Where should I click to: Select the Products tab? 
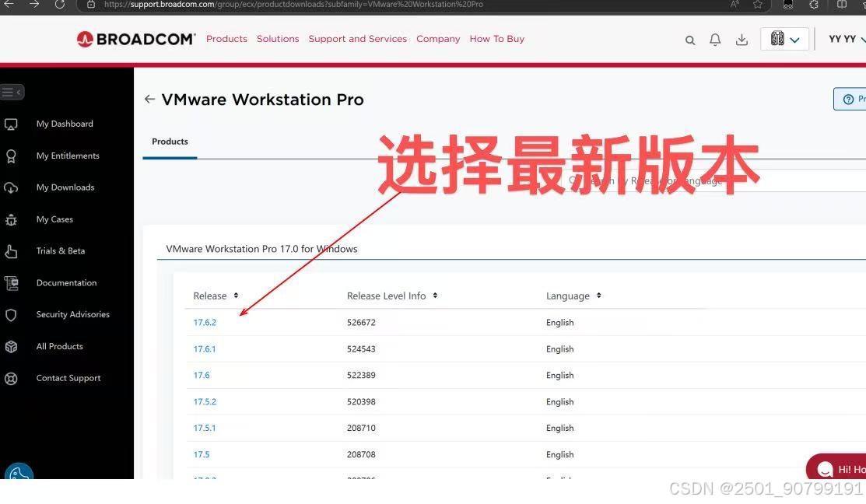pos(170,142)
